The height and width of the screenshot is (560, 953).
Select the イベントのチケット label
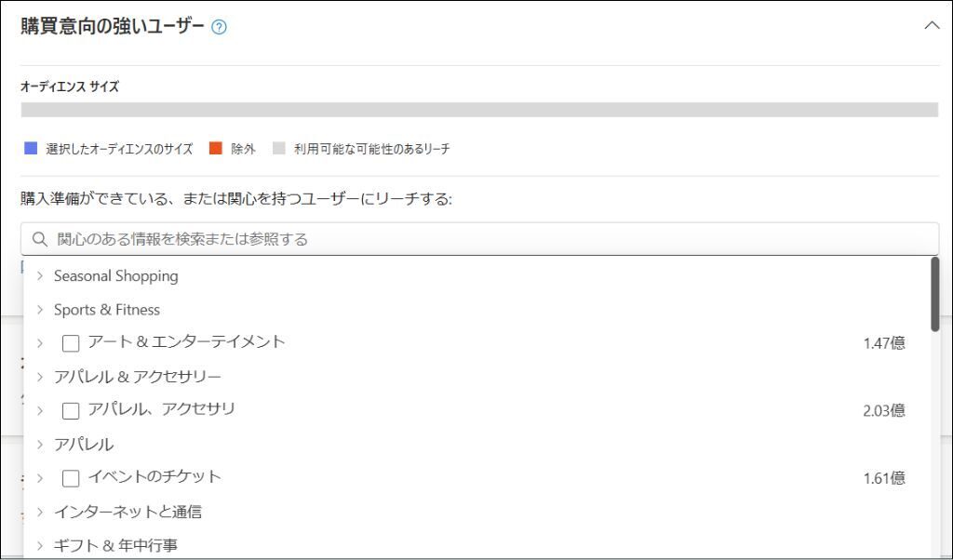click(x=154, y=477)
